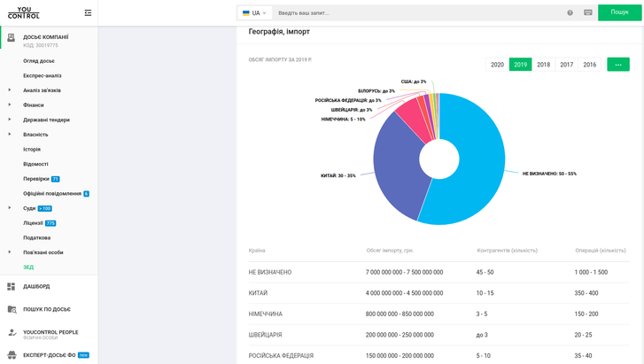Image resolution: width=644 pixels, height=364 pixels.
Task: Click Обсяг імпорту, грн. column header
Action: coord(390,251)
